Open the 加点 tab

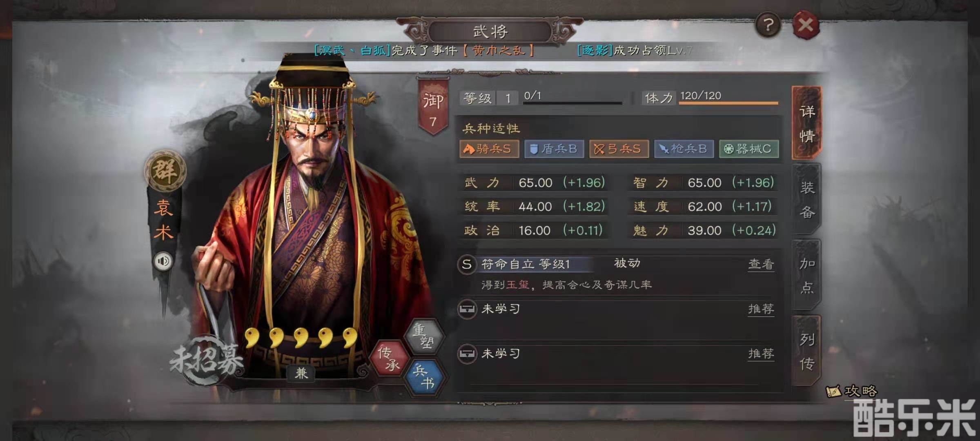click(x=807, y=275)
